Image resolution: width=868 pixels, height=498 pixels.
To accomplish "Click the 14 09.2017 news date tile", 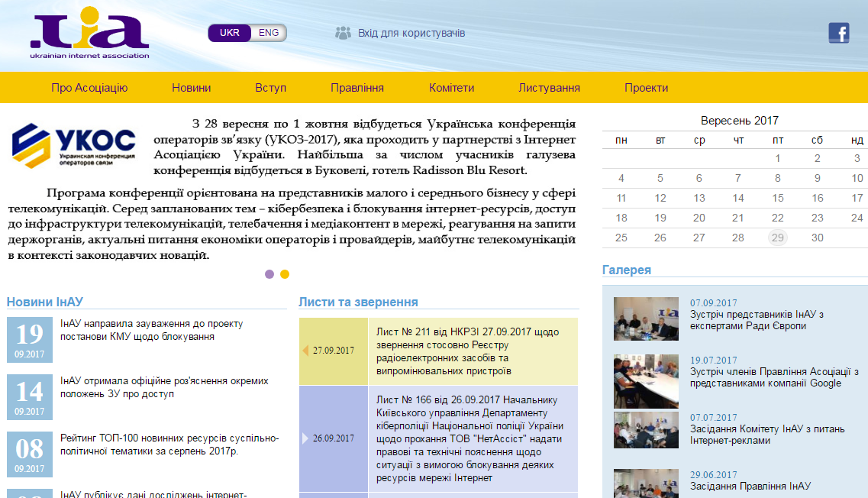I will pyautogui.click(x=29, y=397).
